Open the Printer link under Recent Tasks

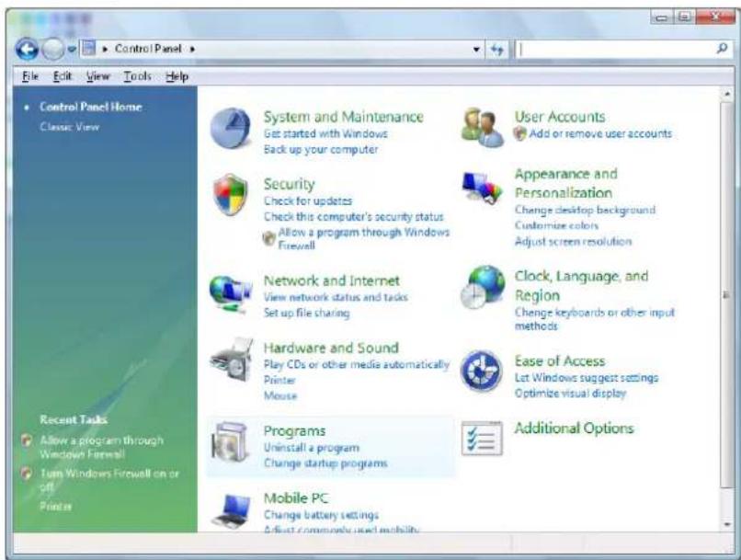55,506
